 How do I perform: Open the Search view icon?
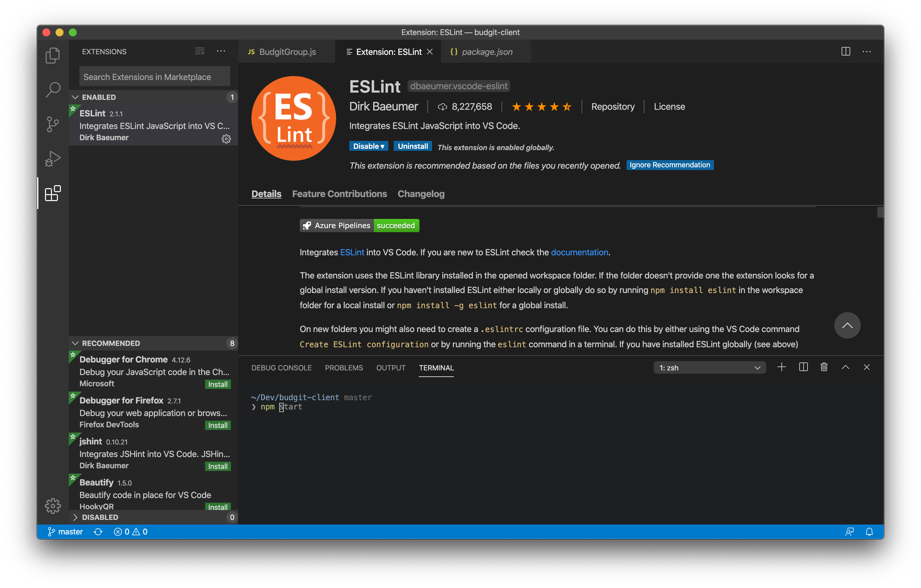tap(53, 90)
